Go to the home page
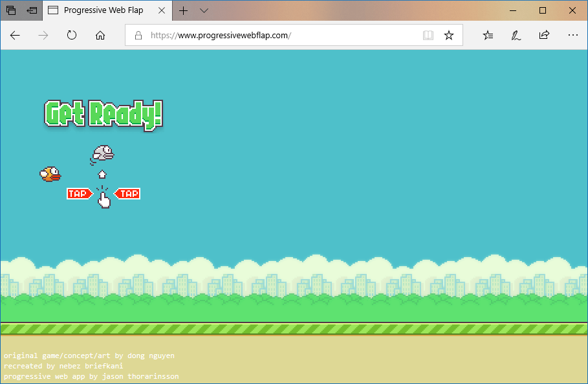The image size is (588, 384). tap(100, 35)
